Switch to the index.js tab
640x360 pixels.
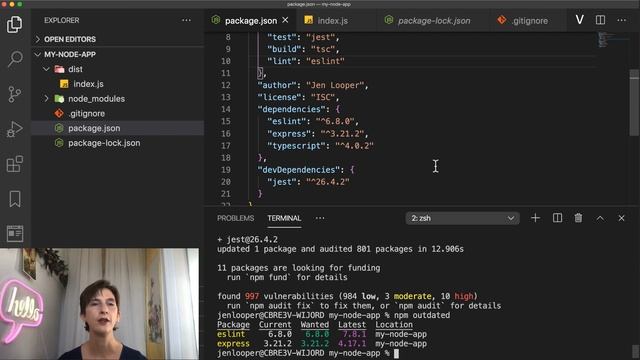[x=333, y=20]
